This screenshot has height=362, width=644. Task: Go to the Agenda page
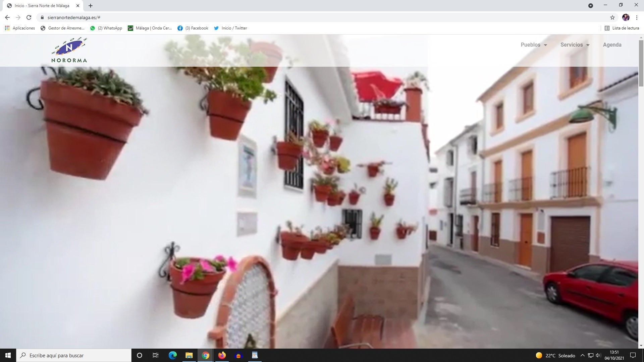pos(612,45)
